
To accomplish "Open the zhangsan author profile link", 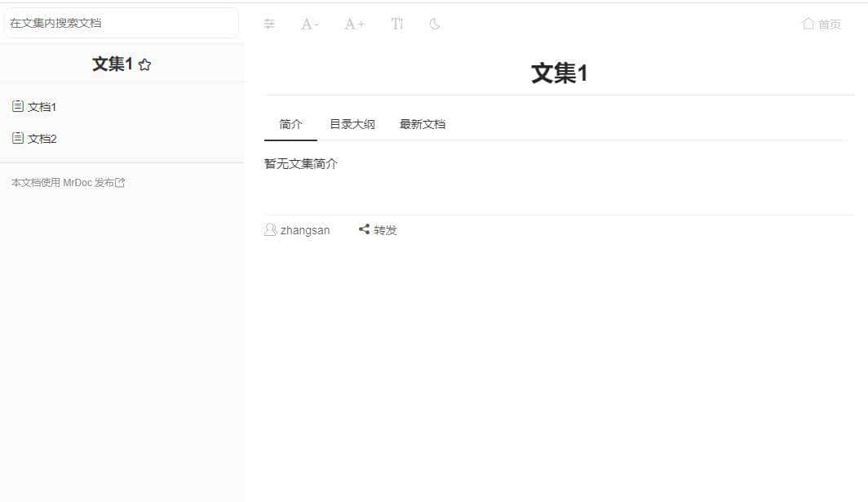I will pyautogui.click(x=303, y=229).
